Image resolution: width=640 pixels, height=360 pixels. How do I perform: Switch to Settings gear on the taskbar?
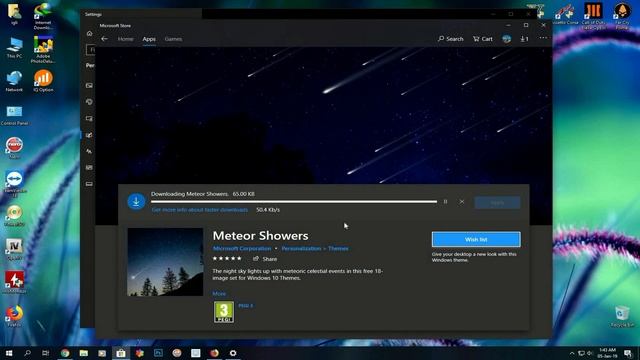(x=233, y=353)
